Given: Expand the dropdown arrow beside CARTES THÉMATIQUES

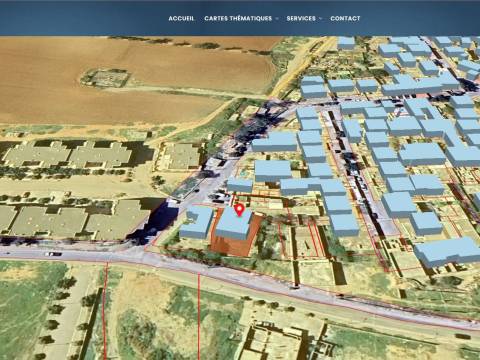Looking at the screenshot, I should [x=277, y=19].
